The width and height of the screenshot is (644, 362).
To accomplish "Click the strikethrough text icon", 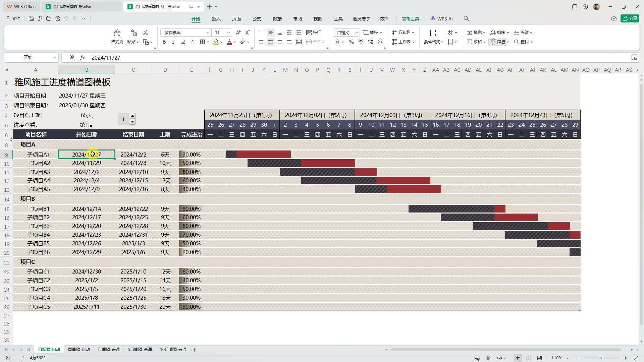I will point(192,42).
